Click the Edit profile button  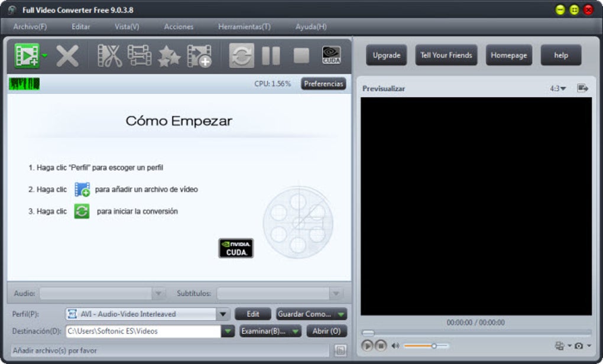tap(252, 314)
